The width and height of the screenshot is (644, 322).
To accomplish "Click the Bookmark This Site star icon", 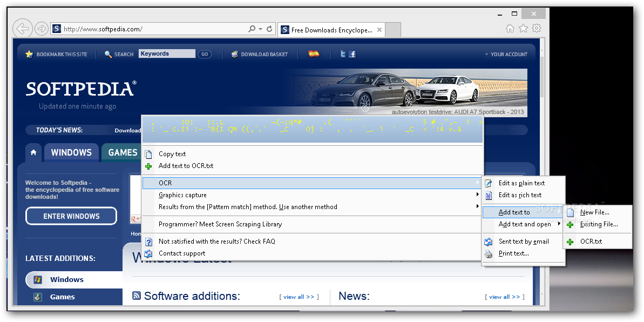I will (x=29, y=54).
